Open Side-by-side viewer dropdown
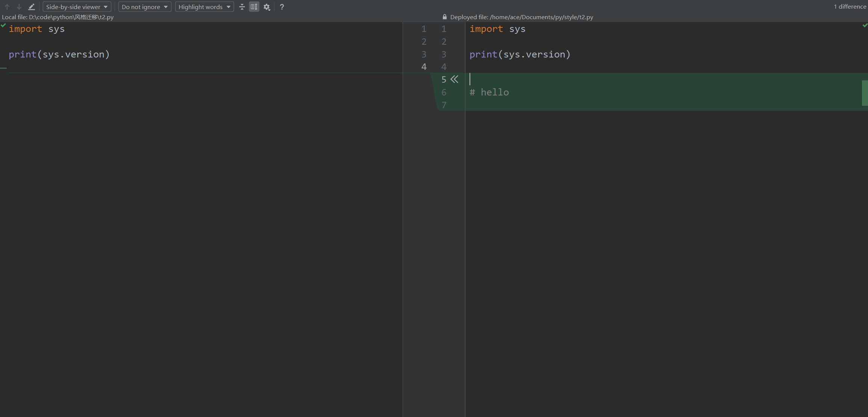Screen dimensions: 868x417 coord(77,7)
